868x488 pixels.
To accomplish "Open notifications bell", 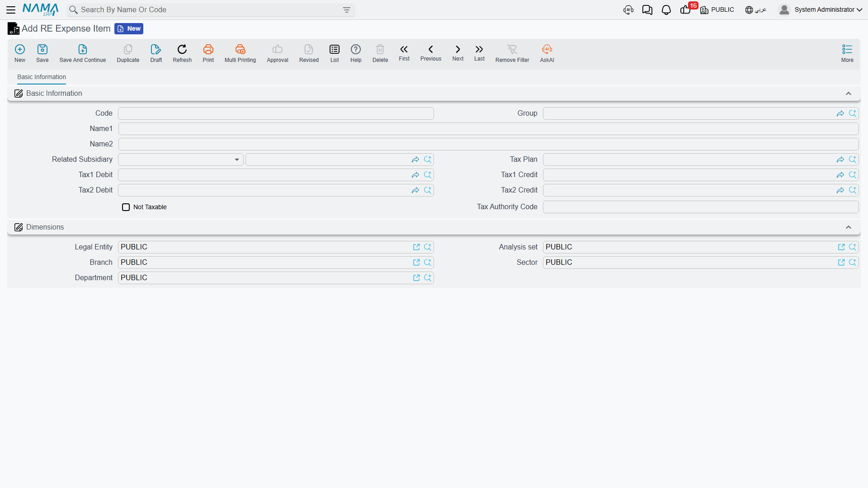I will tap(666, 10).
